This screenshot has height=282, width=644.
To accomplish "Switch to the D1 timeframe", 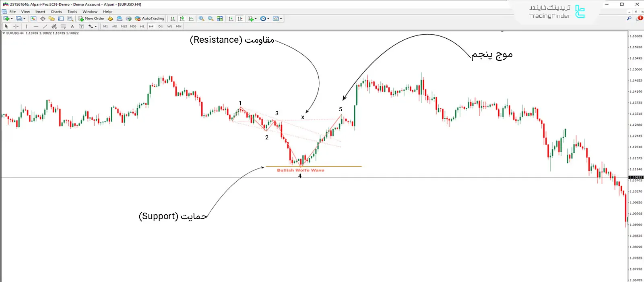I will click(160, 26).
